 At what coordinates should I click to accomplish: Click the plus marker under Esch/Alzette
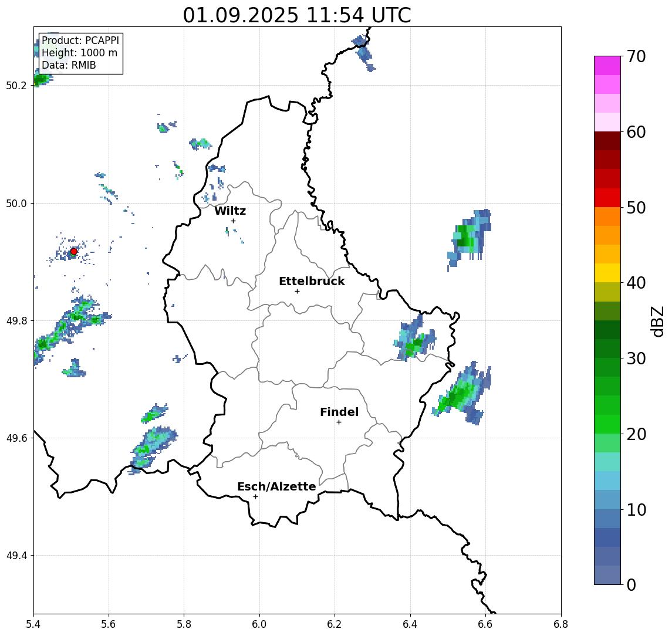pos(256,497)
